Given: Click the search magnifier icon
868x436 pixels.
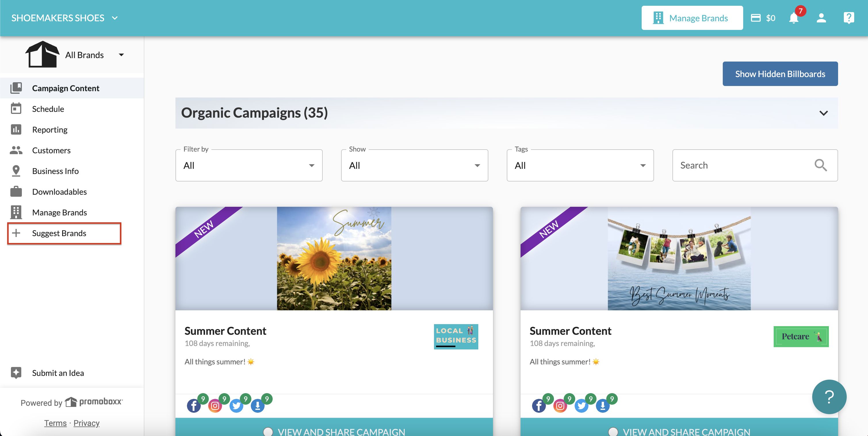Looking at the screenshot, I should coord(821,165).
